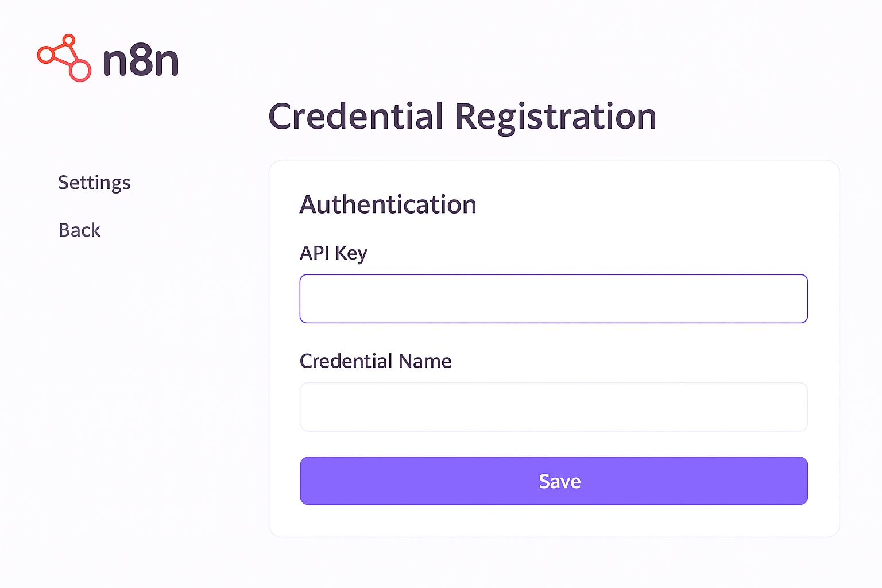The image size is (882, 588).
Task: Focus the Credential Name input field
Action: 554,407
